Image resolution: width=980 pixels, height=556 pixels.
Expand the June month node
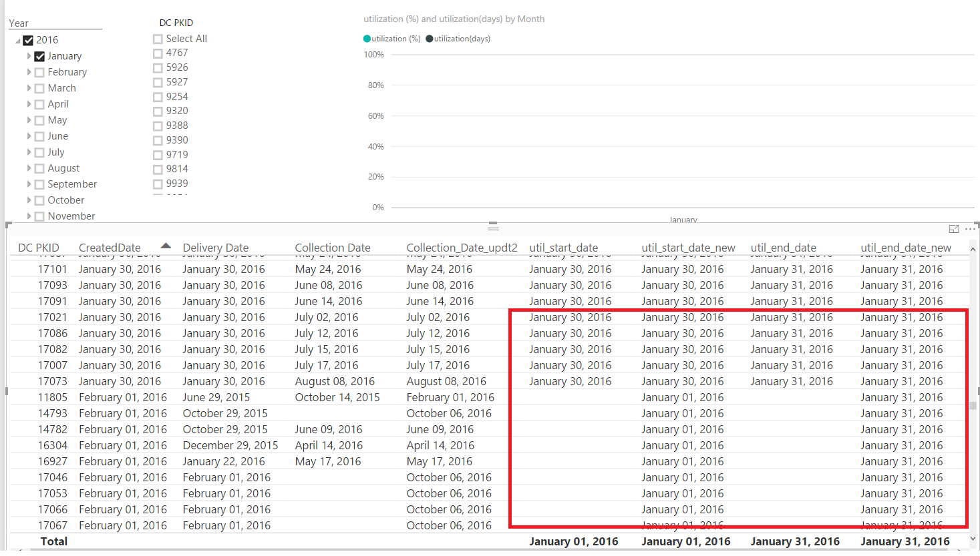click(29, 136)
